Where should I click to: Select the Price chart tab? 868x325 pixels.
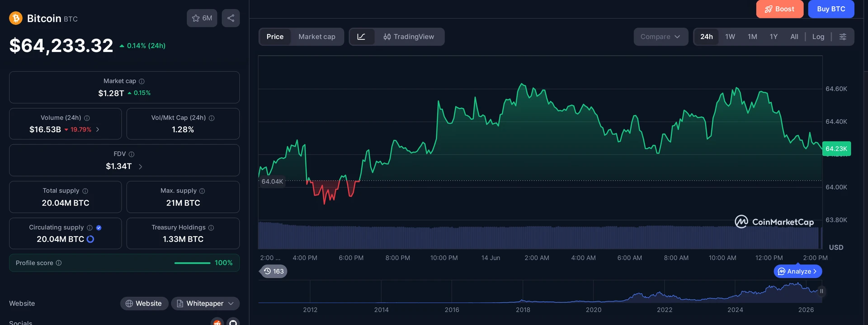tap(275, 37)
